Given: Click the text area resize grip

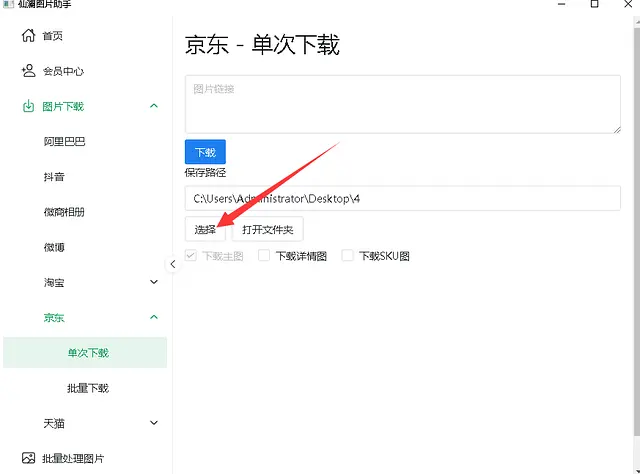Looking at the screenshot, I should click(617, 129).
